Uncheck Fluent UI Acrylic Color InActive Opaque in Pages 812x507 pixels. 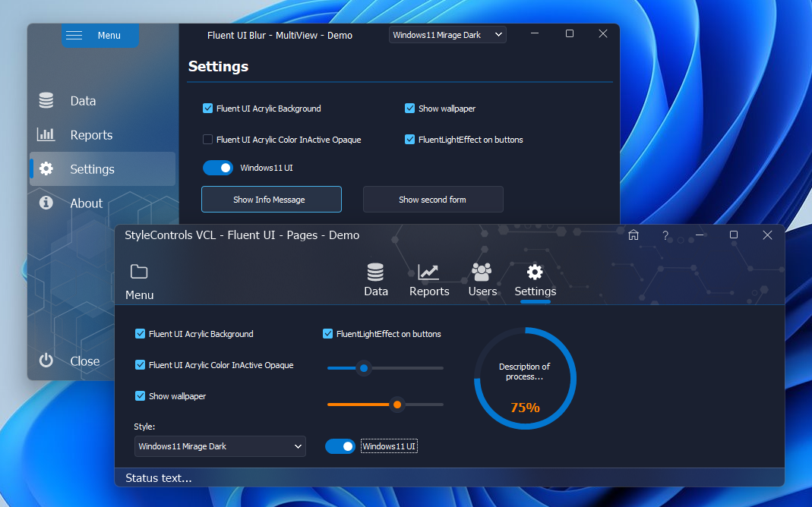point(140,365)
